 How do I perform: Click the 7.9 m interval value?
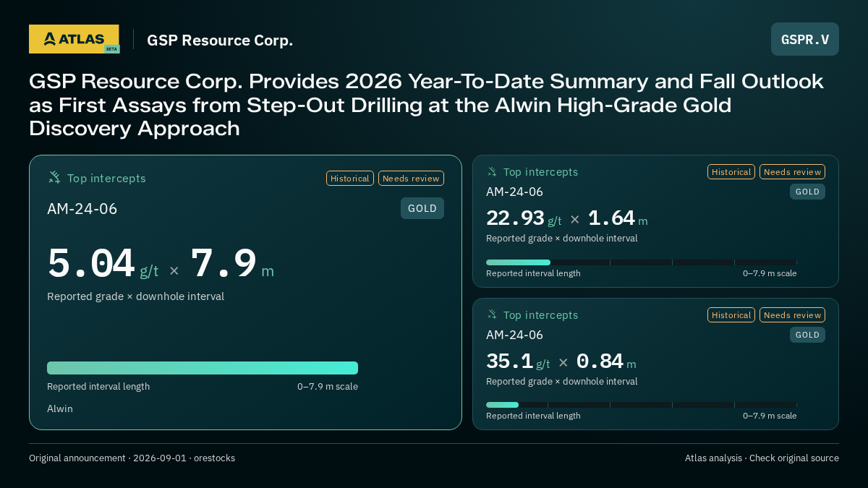tap(232, 264)
